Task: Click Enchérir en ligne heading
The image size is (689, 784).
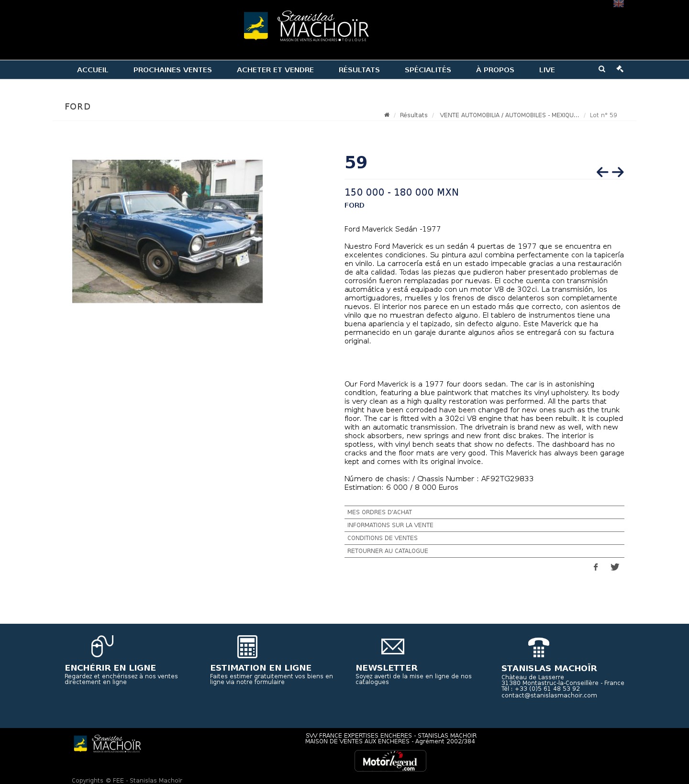Action: [111, 668]
